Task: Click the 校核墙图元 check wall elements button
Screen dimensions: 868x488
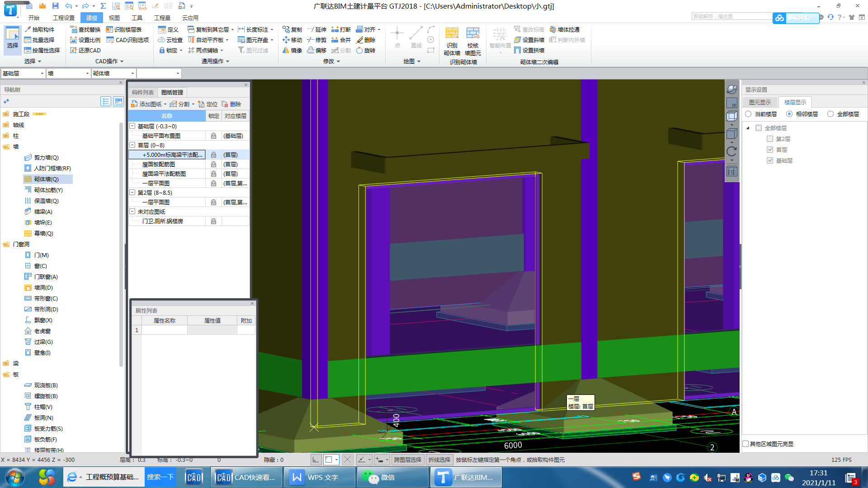Action: click(473, 41)
